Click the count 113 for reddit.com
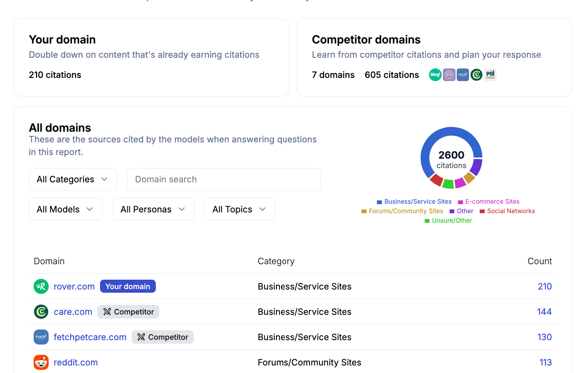Image resolution: width=588 pixels, height=373 pixels. (546, 362)
